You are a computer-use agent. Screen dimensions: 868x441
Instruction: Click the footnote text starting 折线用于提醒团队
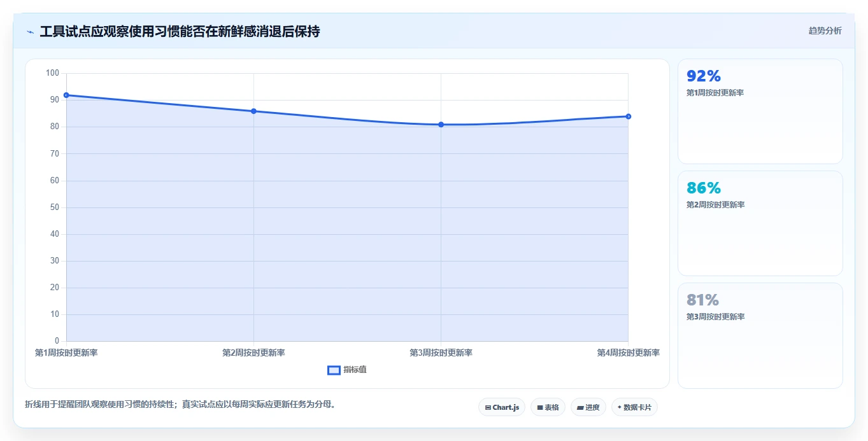pos(180,404)
